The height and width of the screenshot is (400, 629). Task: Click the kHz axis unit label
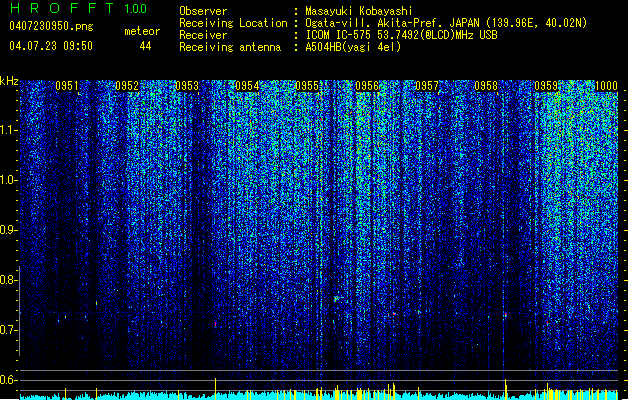pos(9,81)
